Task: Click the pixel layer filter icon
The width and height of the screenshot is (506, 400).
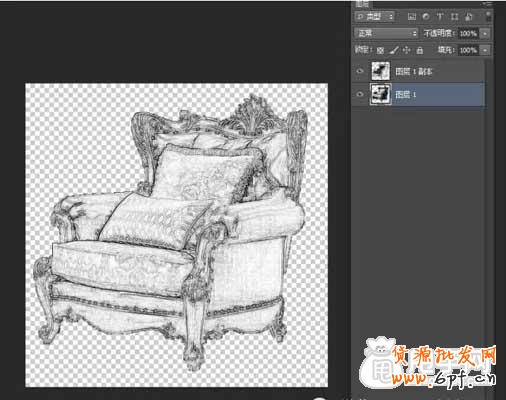Action: tap(412, 17)
